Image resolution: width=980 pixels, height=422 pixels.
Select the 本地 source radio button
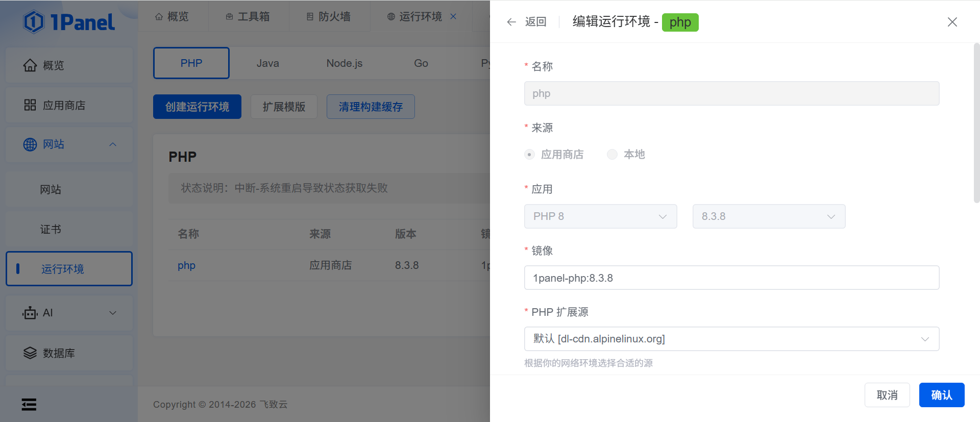click(x=612, y=155)
